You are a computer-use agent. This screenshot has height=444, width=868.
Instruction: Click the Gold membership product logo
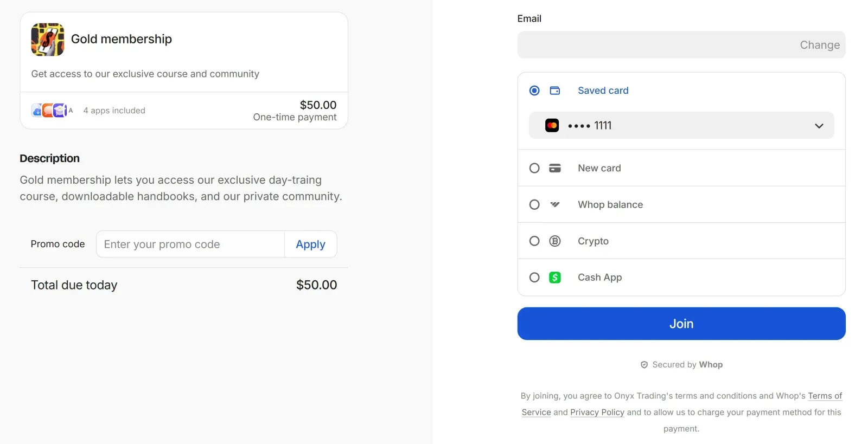48,40
